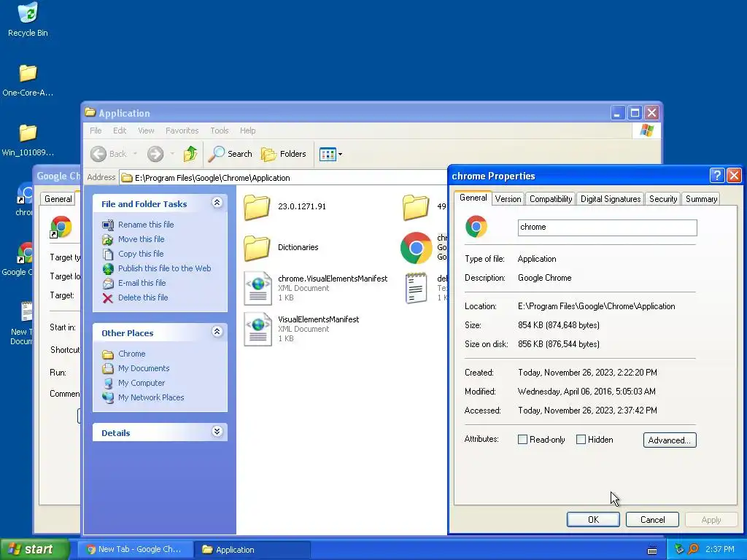The width and height of the screenshot is (747, 560).
Task: Open the Start menu
Action: pyautogui.click(x=34, y=549)
